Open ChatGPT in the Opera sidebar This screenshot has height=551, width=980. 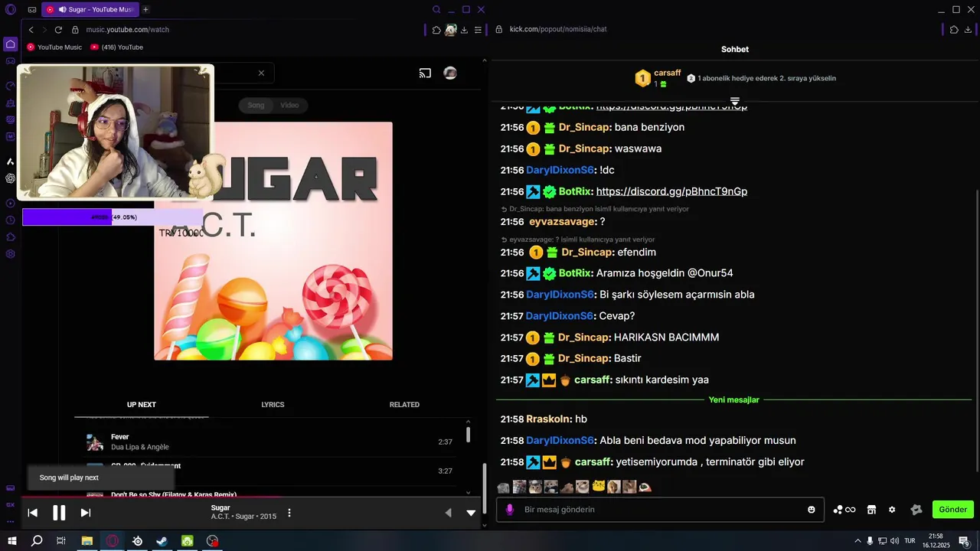pos(10,178)
